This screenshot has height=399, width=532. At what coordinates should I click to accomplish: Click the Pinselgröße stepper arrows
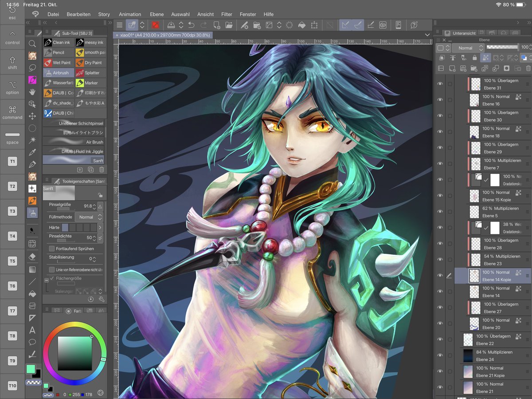coord(94,206)
